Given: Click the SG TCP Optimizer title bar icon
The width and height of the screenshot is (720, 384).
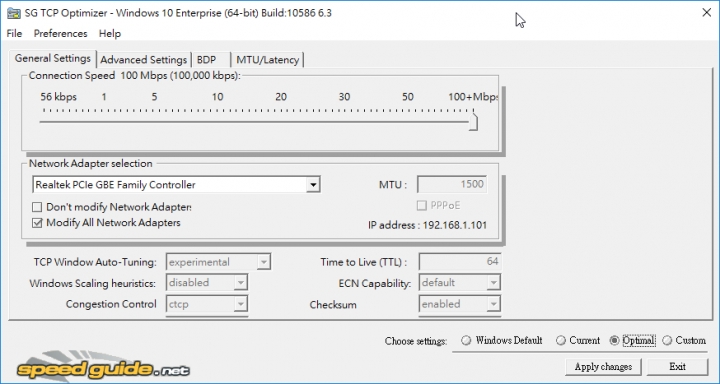Looking at the screenshot, I should pos(14,13).
